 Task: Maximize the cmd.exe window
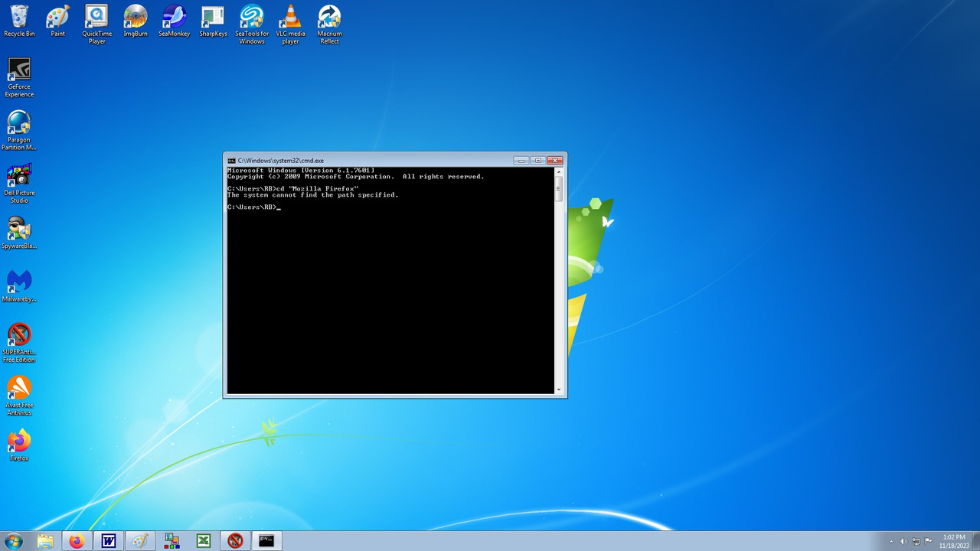[538, 160]
